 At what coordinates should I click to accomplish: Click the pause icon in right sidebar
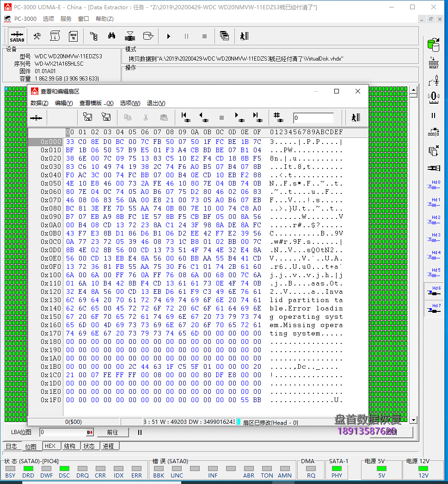(434, 116)
